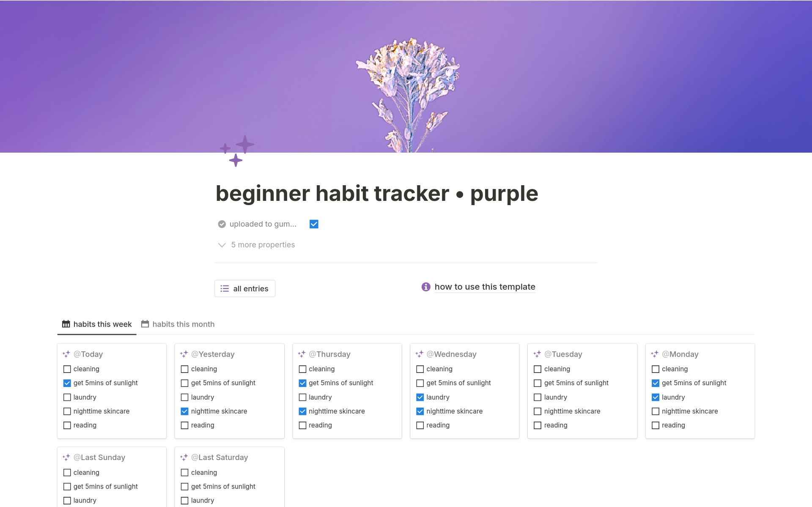Viewport: 812px width, 507px height.
Task: Toggle 'reading' checkbox under @Wednesday
Action: 420,425
